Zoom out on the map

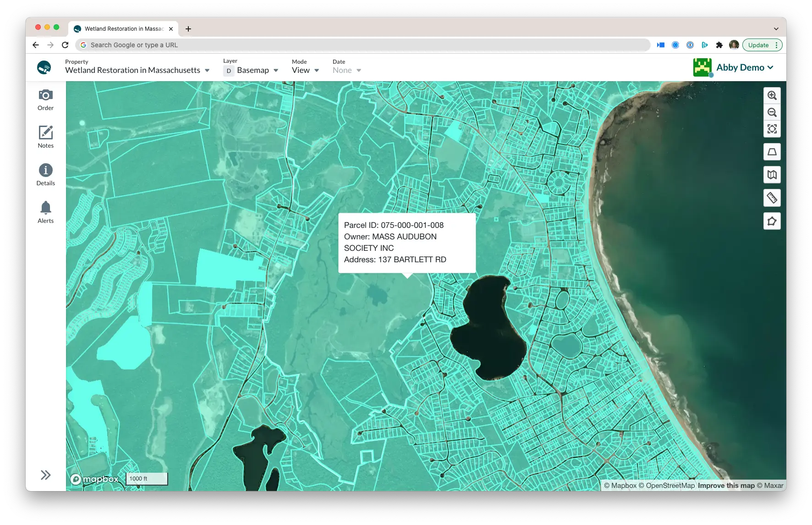point(772,112)
